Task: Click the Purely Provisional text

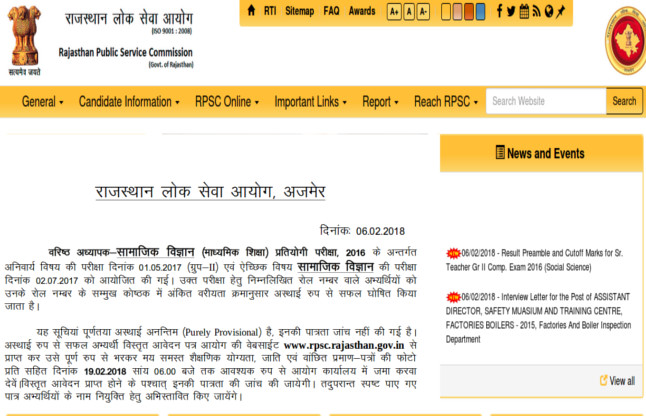Action: pos(222,332)
